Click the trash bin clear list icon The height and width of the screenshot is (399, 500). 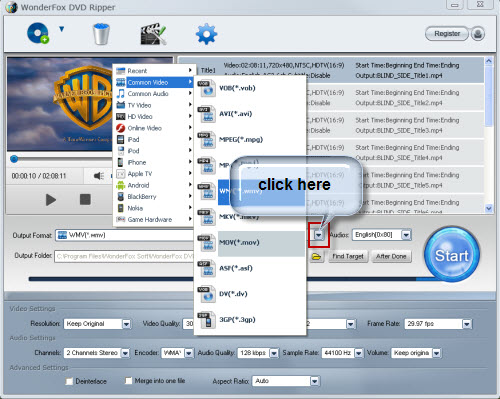click(101, 34)
